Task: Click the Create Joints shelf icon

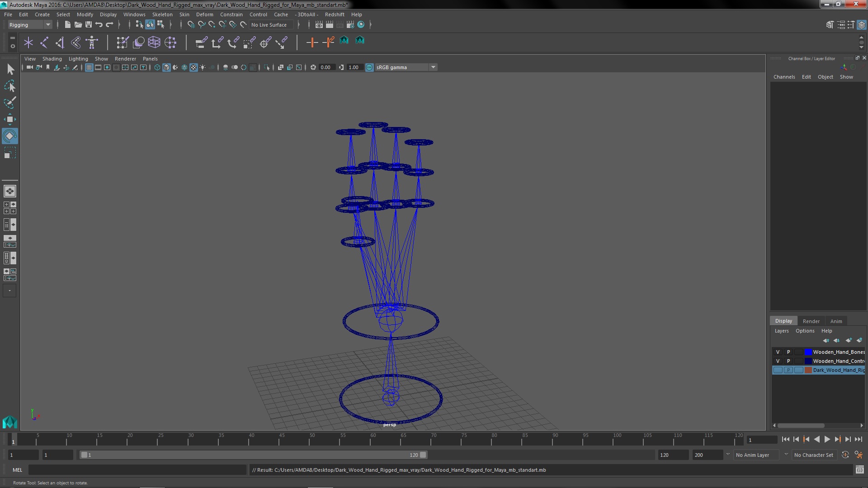Action: click(x=44, y=42)
